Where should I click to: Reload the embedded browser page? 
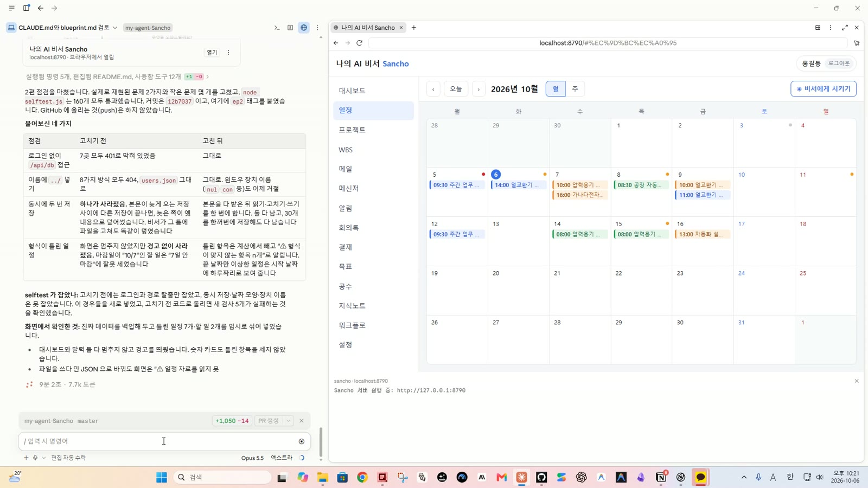pyautogui.click(x=359, y=43)
